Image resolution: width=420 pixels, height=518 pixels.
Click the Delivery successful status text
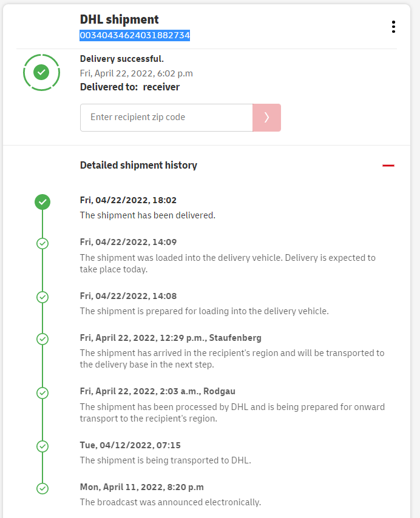(x=122, y=59)
